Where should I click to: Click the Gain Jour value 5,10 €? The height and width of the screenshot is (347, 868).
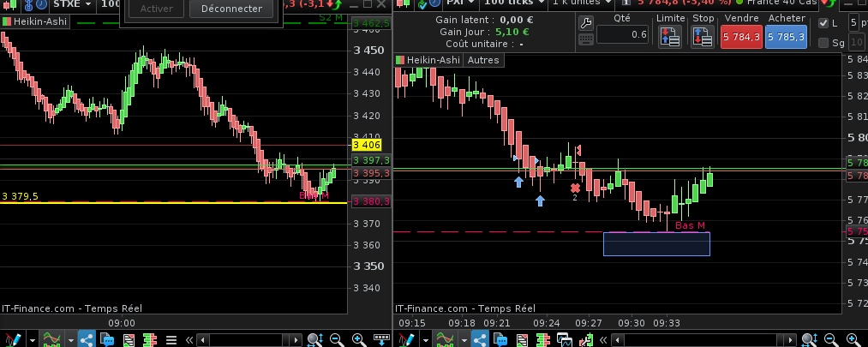click(x=514, y=32)
